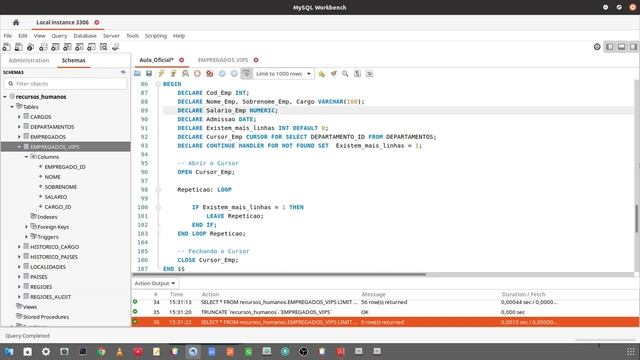Fold the LOOP block at line 98
The image size is (640, 360).
coord(158,190)
